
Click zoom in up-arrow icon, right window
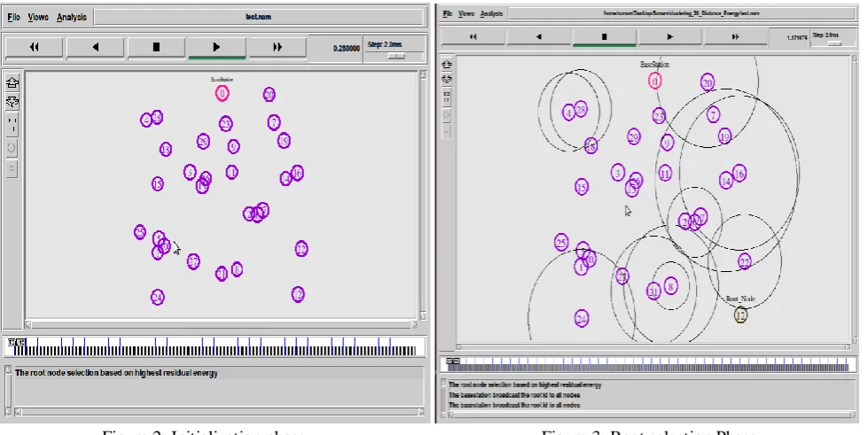447,65
